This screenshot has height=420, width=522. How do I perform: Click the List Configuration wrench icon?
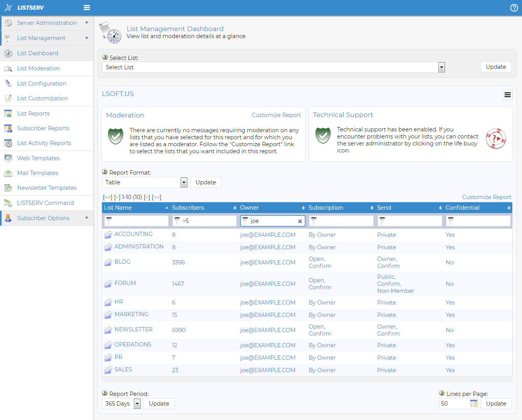8,84
